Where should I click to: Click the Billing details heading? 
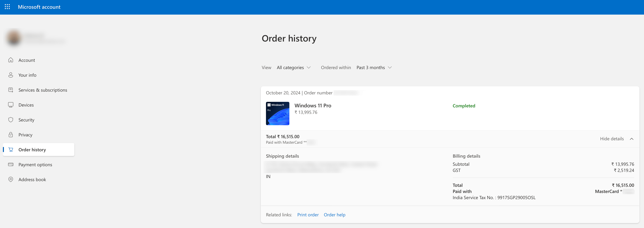coord(466,156)
